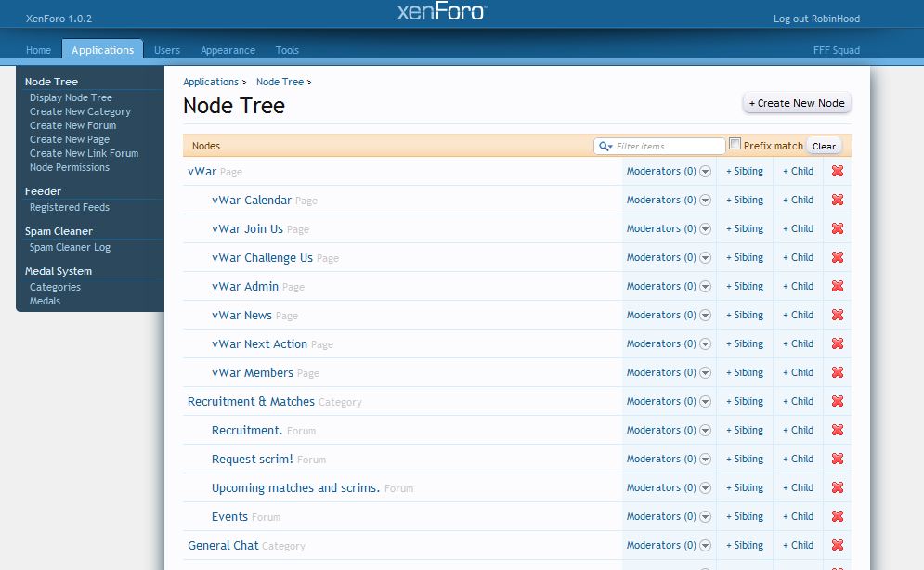The image size is (924, 570).
Task: Open Node Permissions in sidebar
Action: (70, 167)
